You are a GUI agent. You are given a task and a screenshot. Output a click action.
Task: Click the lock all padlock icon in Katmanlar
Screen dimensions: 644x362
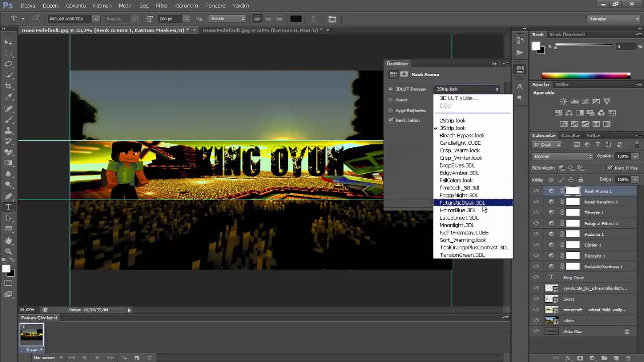pyautogui.click(x=581, y=179)
